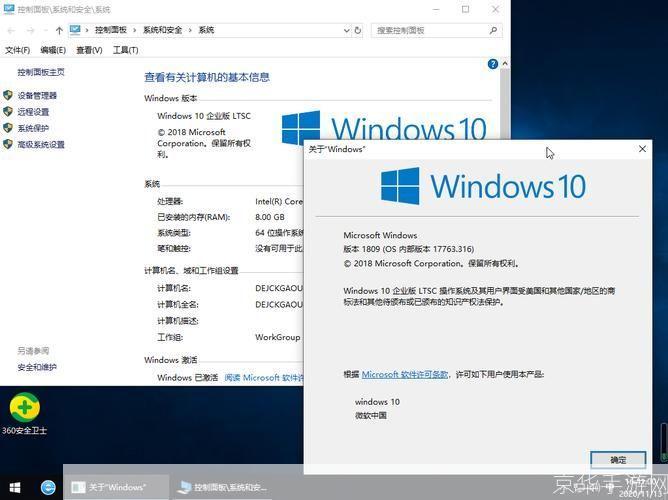Click the Microsoft 软件许可条款 link in About dialog
Screen dimensions: 668x500
point(405,375)
